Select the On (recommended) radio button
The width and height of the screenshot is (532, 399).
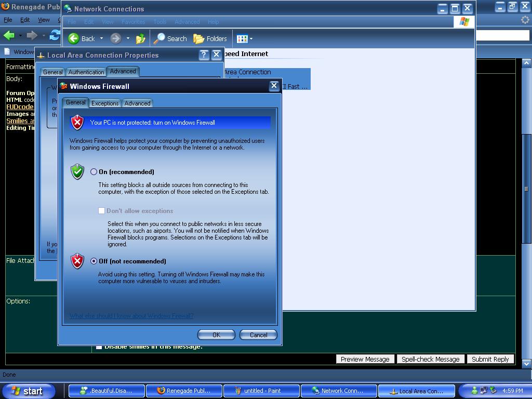coord(94,172)
